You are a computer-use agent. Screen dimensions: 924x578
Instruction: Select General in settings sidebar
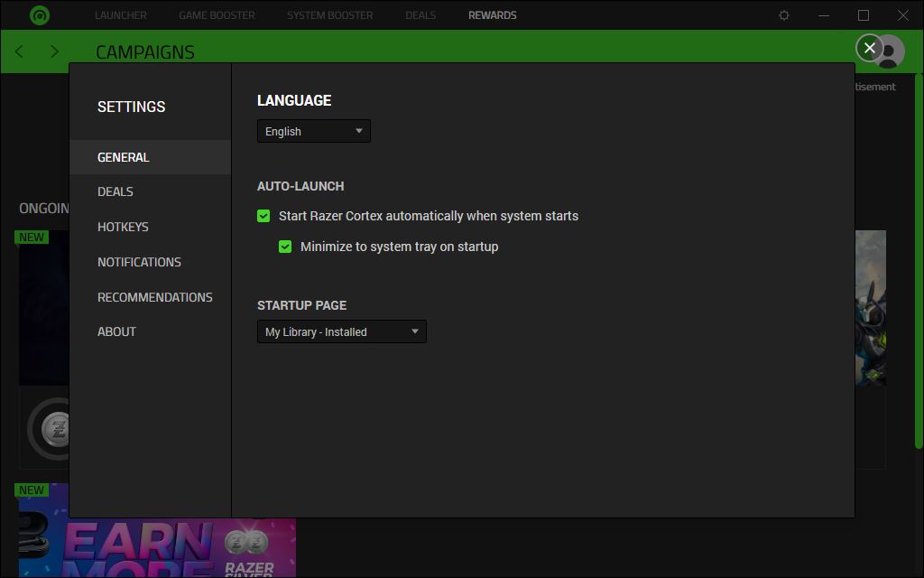[x=151, y=157]
